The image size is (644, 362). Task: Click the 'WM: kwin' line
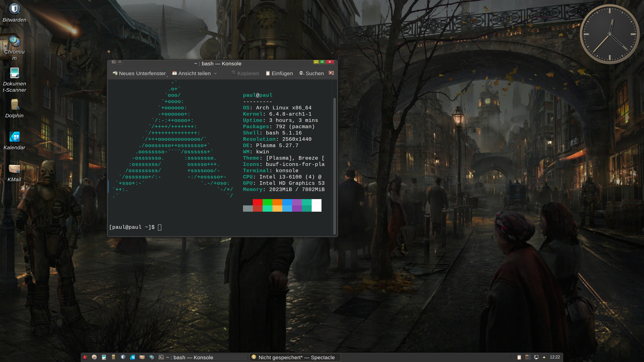(x=256, y=152)
